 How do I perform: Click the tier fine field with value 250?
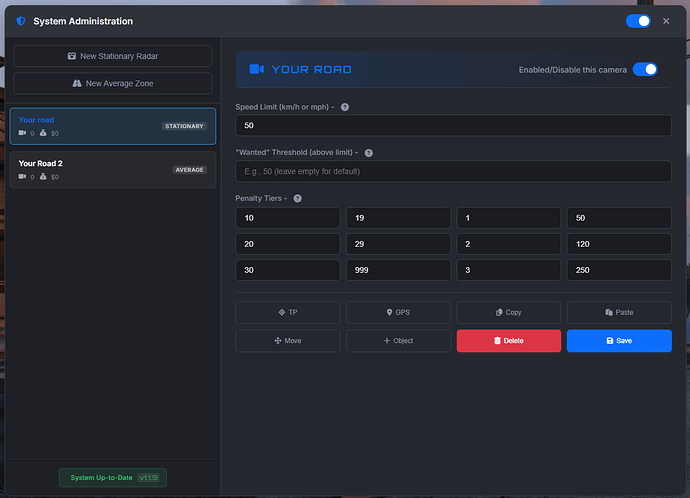coord(619,270)
